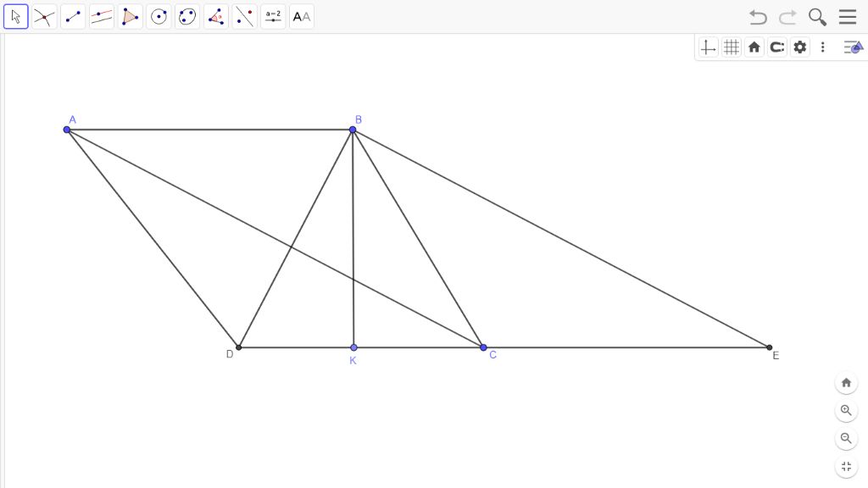The image size is (868, 488).
Task: Choose the Point/Intersect tool
Action: point(44,17)
